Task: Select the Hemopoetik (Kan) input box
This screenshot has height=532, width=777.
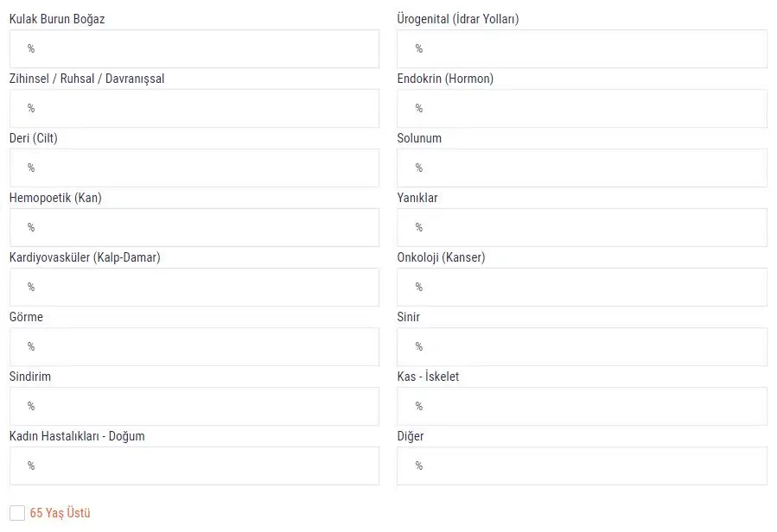Action: tap(194, 227)
